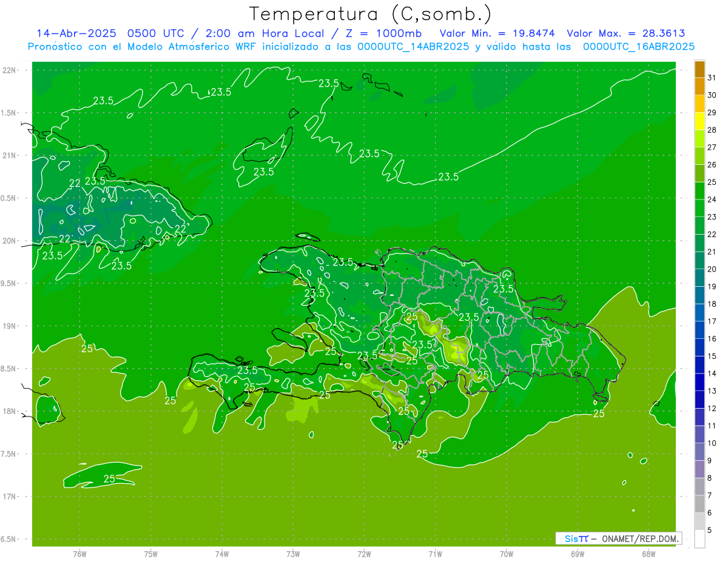Click the "25" label on color scale

click(712, 182)
